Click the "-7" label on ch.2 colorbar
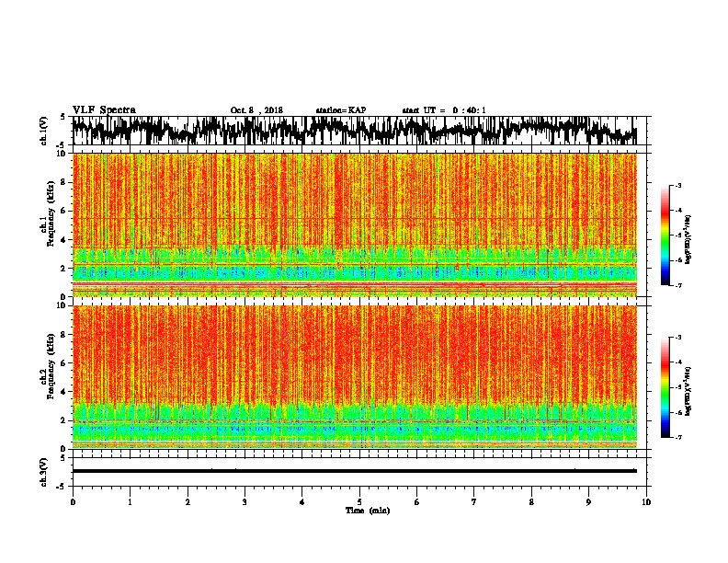 [x=678, y=437]
